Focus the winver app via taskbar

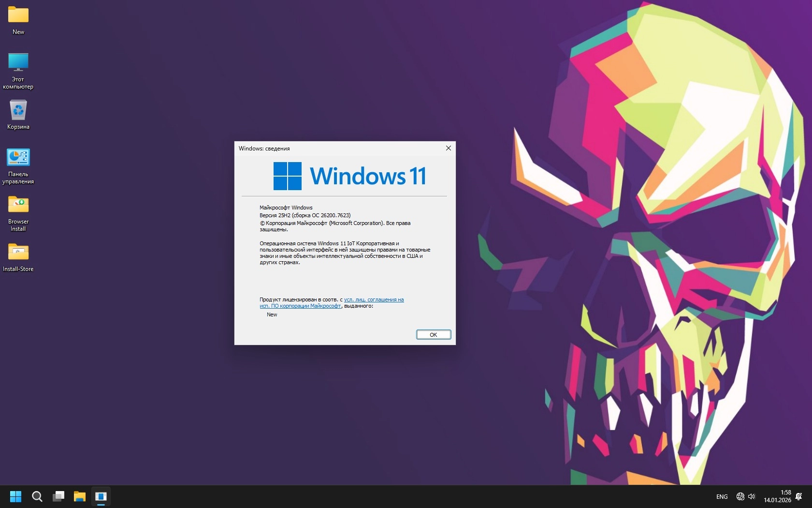[x=101, y=496]
